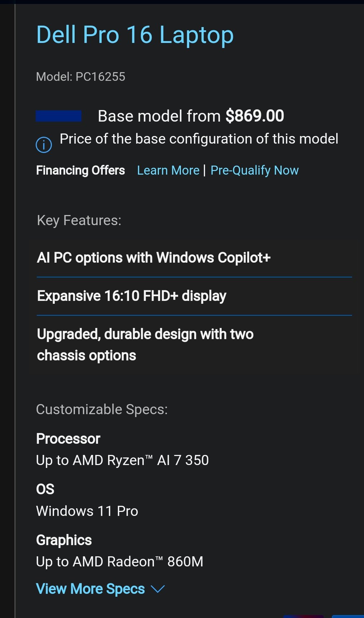Click the dark blue badge left of the price

click(58, 116)
